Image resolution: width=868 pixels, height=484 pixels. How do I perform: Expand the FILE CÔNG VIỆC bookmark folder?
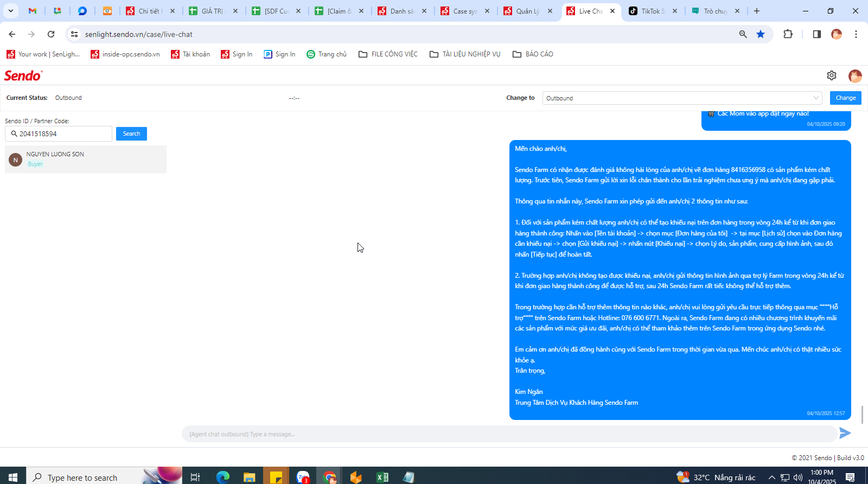coord(388,54)
